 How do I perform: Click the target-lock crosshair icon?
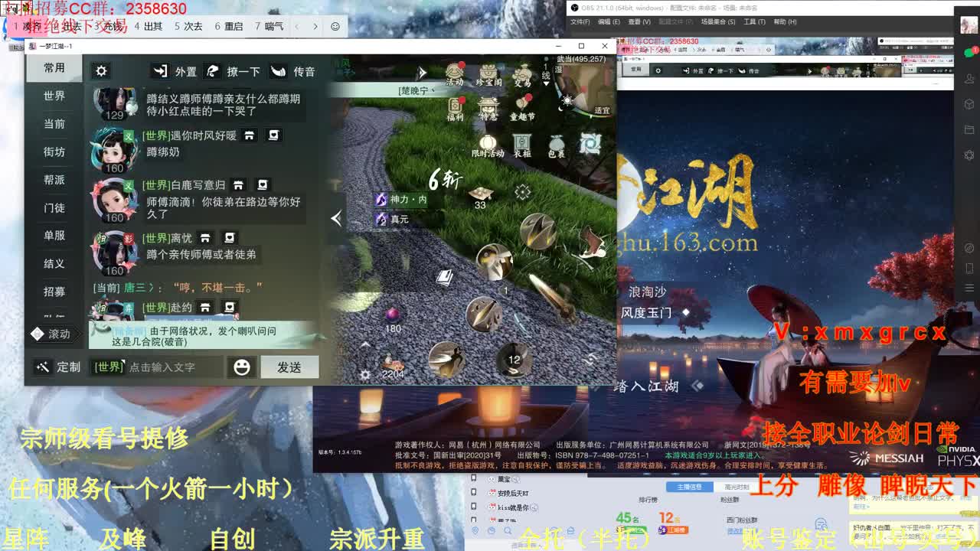523,191
